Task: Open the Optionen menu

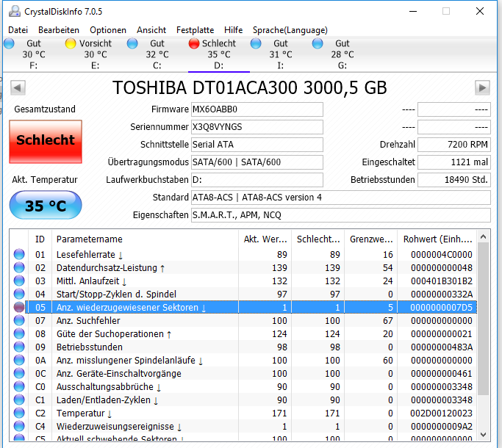Action: click(108, 30)
